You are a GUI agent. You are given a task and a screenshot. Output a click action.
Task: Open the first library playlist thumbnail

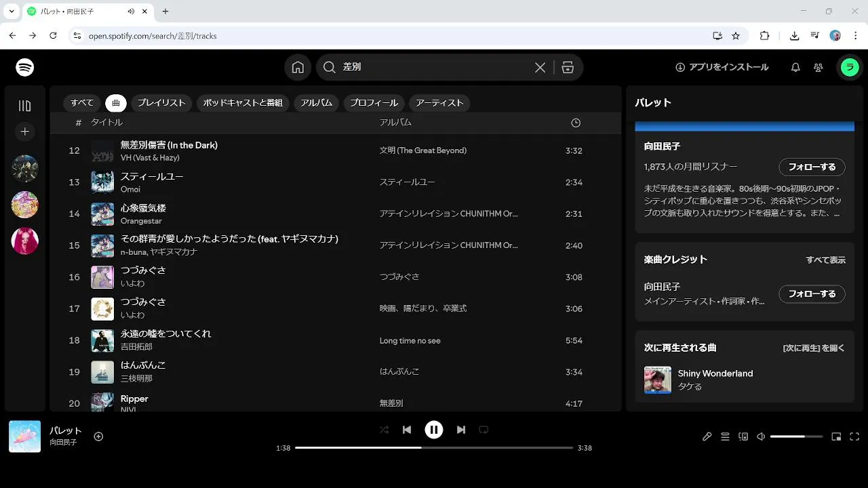pyautogui.click(x=25, y=169)
